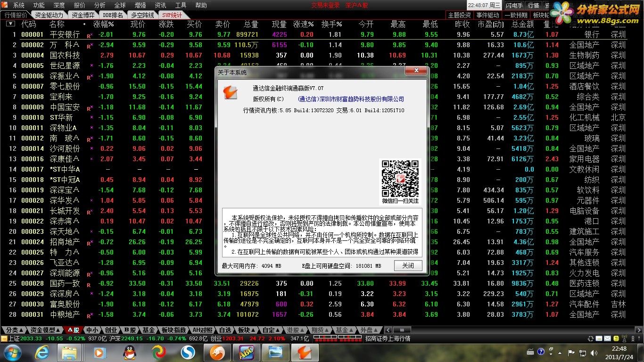
Task: Open the keyboard icon in the system tray
Action: tap(530, 352)
